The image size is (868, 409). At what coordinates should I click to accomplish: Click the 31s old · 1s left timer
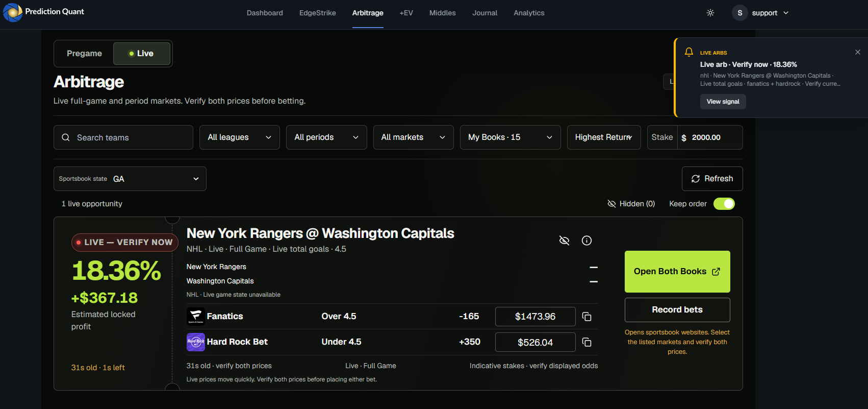[98, 368]
